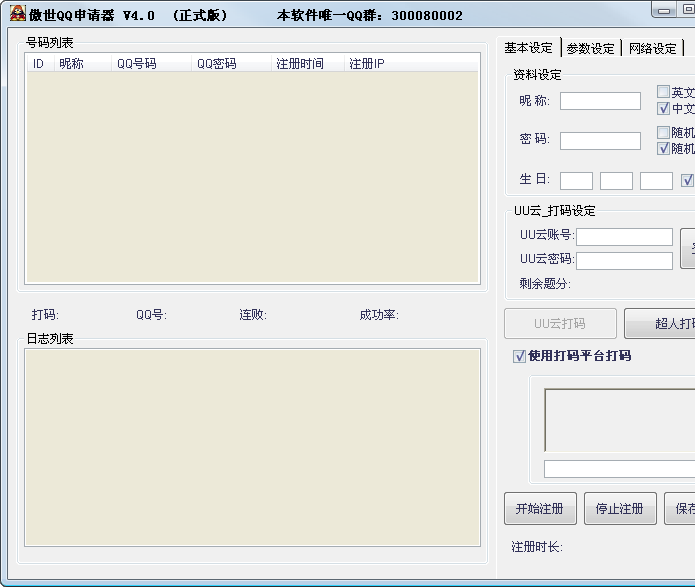Image resolution: width=695 pixels, height=587 pixels.
Task: Click the captcha image box under 使用打码平台打码
Action: [x=620, y=420]
